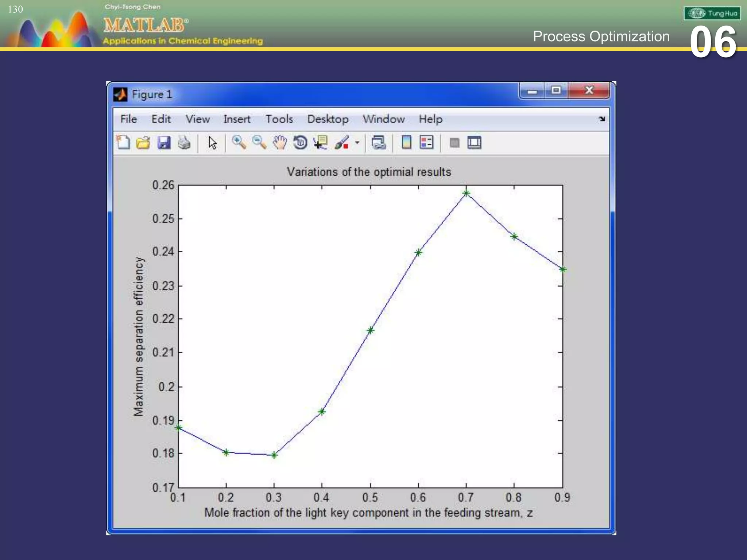Image resolution: width=747 pixels, height=560 pixels.
Task: Dock the figure using the corner arrow
Action: (x=602, y=118)
